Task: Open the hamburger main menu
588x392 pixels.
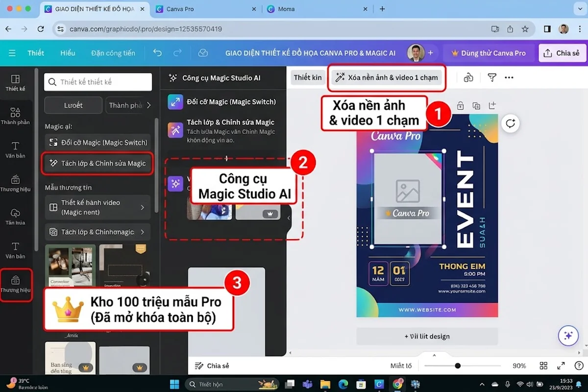Action: tap(12, 53)
